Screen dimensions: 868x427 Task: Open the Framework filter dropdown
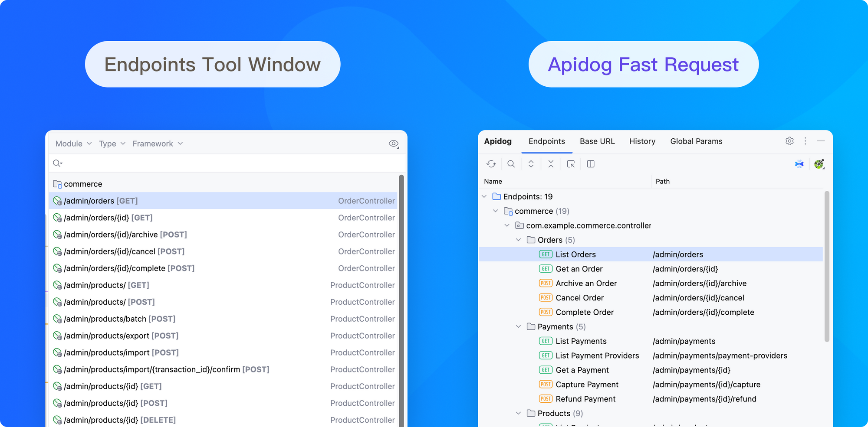[158, 143]
